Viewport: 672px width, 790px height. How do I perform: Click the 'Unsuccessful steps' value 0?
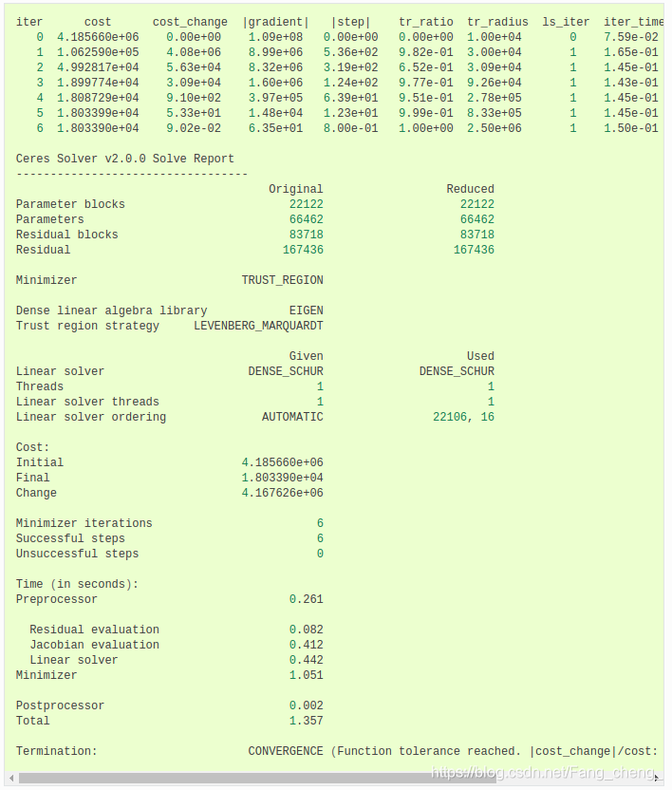click(320, 554)
